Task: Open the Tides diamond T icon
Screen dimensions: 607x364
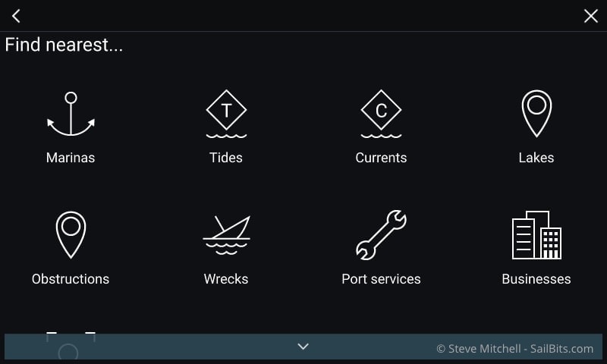Action: point(226,114)
